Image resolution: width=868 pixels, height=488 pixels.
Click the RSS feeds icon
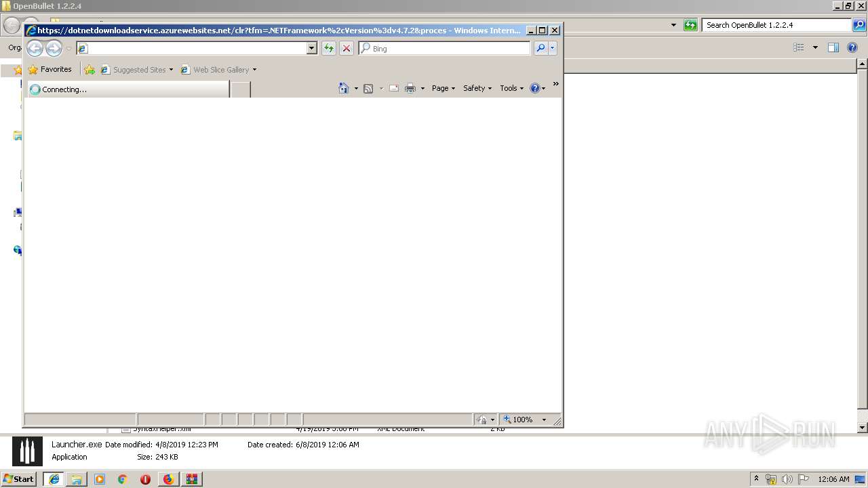click(368, 88)
